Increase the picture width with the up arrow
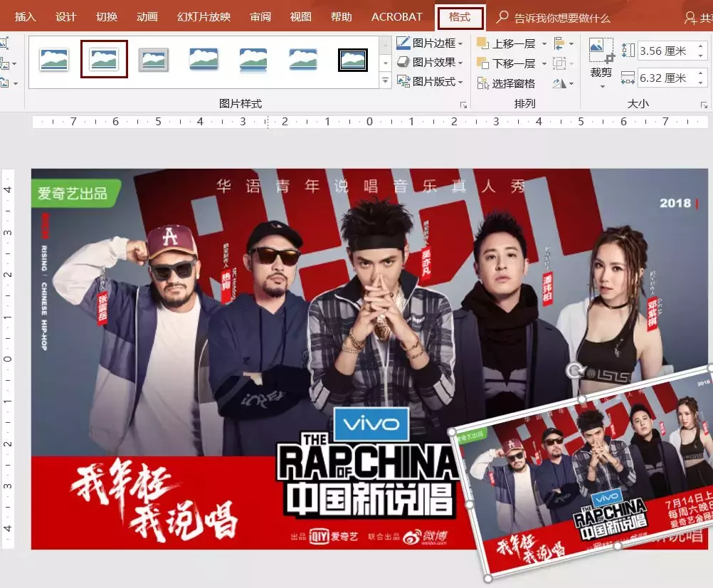 coord(702,73)
